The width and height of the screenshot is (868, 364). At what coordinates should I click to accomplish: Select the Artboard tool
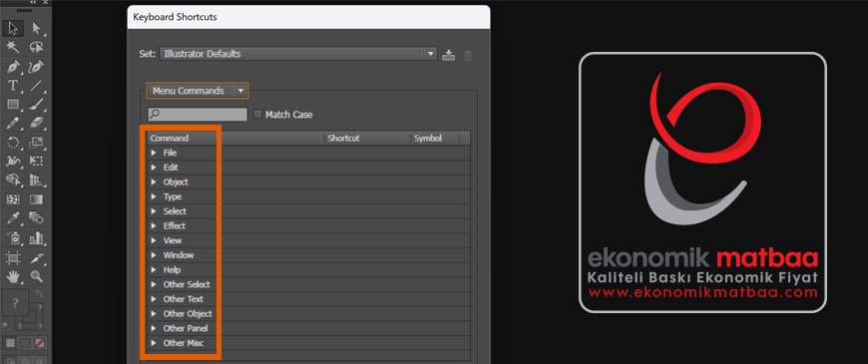13,257
